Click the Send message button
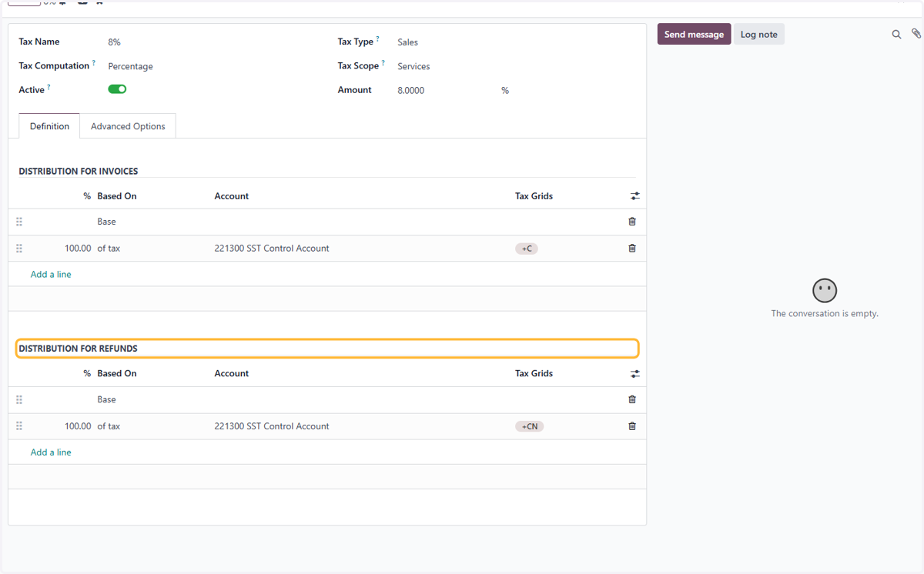 (x=694, y=34)
